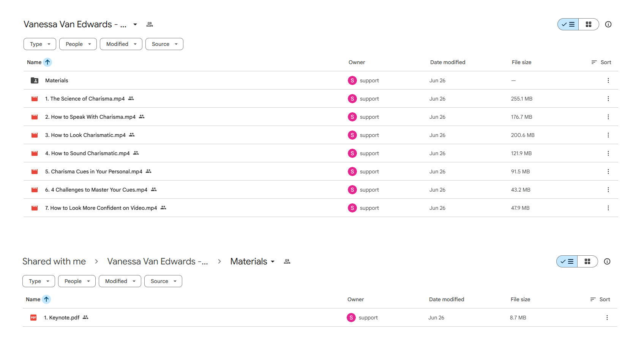Open more actions for 6. 4 Challenges to Master Your Cues.mp4

point(608,190)
